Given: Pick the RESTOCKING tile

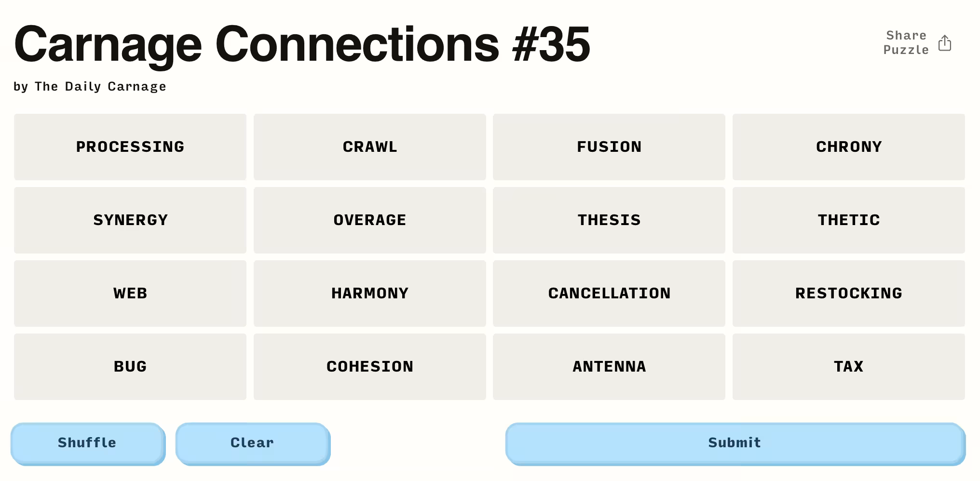Looking at the screenshot, I should [849, 294].
